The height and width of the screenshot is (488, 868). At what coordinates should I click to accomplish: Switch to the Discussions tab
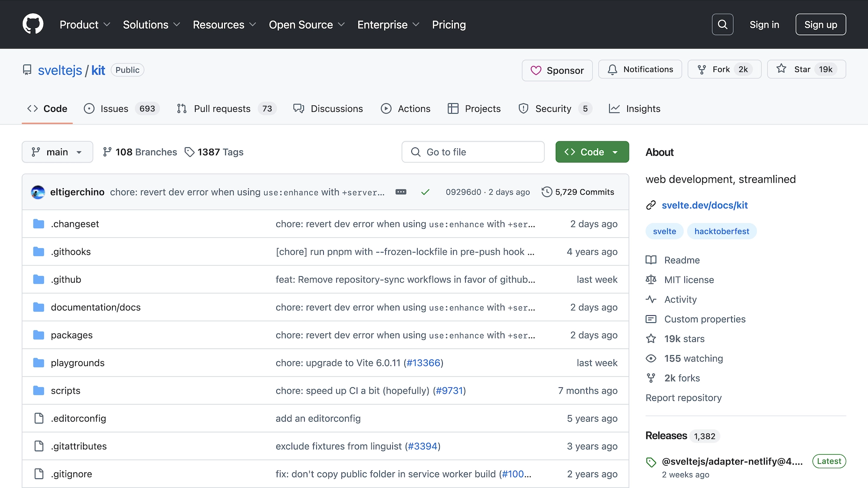[328, 108]
